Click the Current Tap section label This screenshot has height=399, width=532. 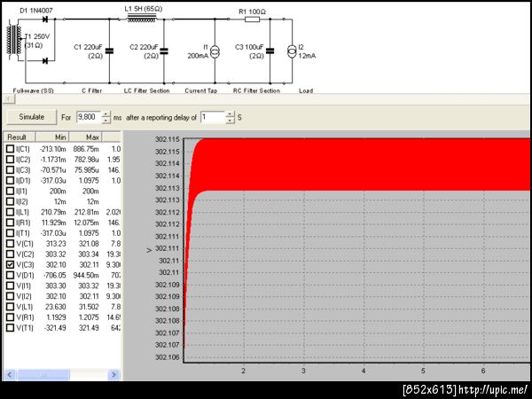(201, 90)
